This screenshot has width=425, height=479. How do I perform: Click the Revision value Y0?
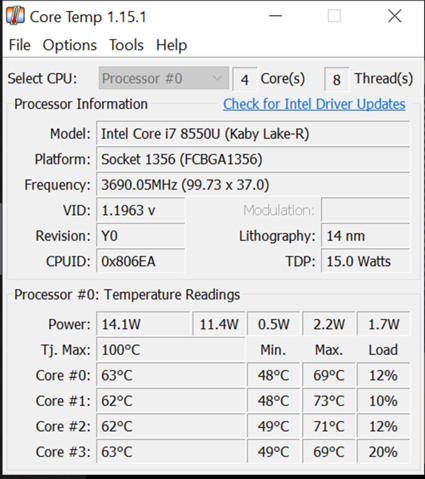tap(141, 236)
